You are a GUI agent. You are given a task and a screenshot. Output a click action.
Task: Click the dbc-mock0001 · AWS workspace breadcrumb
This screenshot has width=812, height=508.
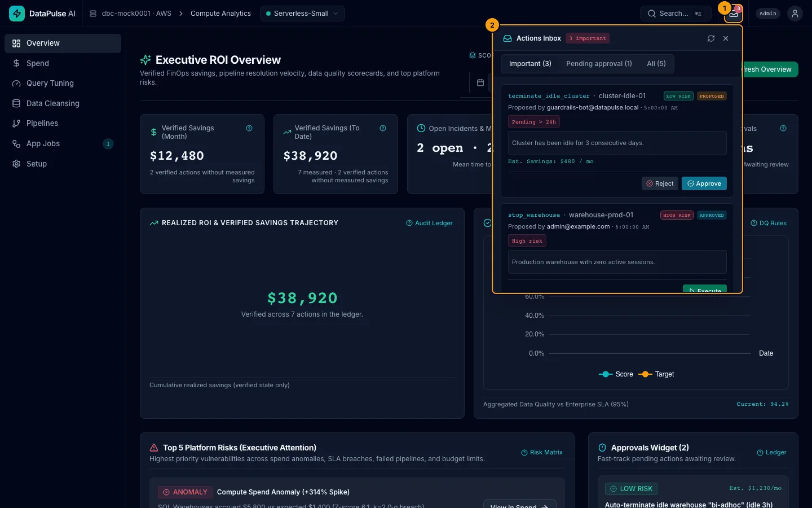(130, 14)
